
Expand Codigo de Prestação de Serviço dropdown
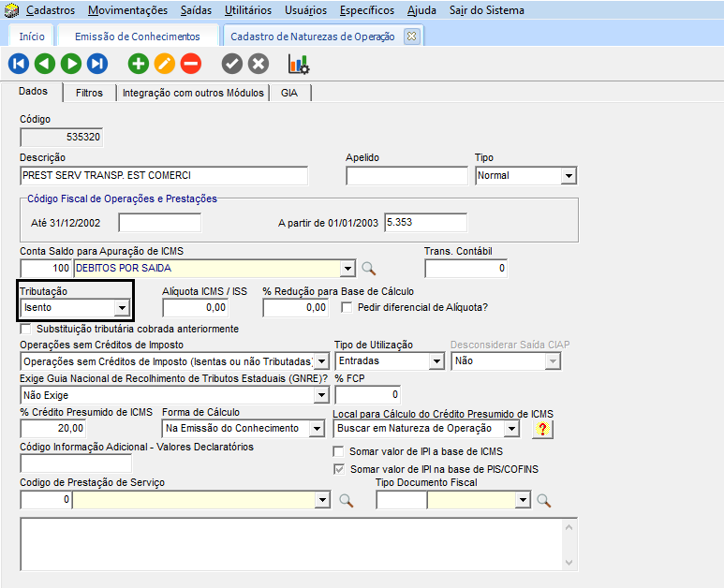tap(323, 500)
